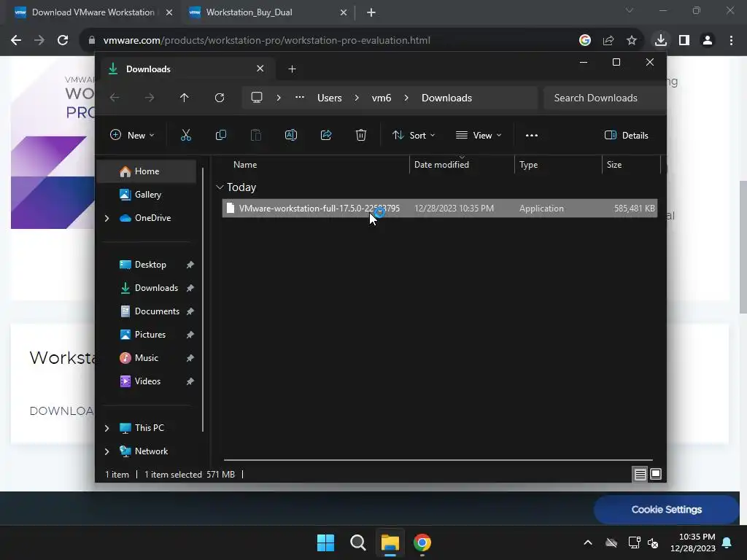Open the View dropdown menu
The width and height of the screenshot is (747, 560).
tap(479, 135)
